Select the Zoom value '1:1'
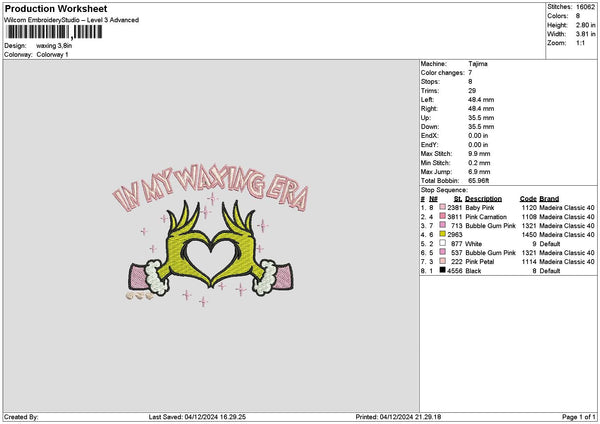Screen dimensions: 600x424 pyautogui.click(x=580, y=43)
